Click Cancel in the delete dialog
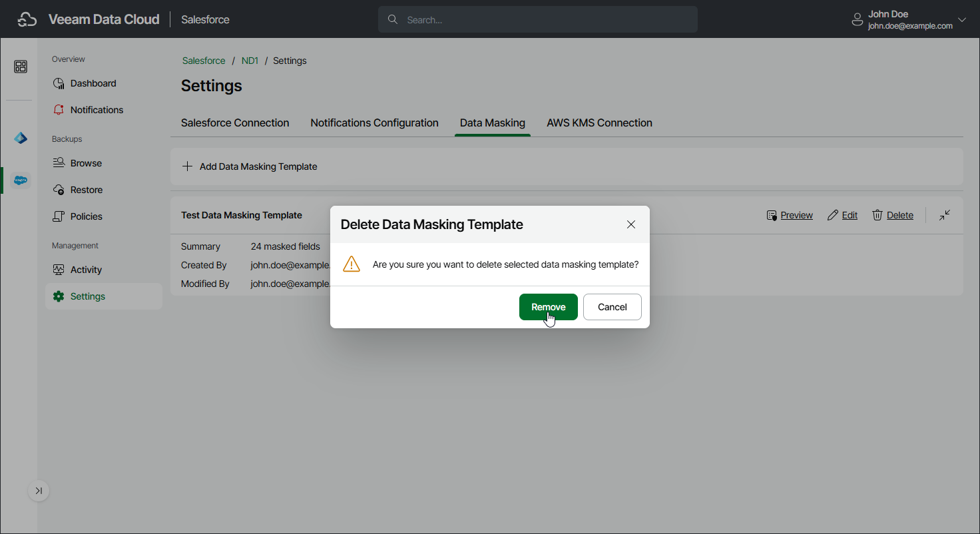 612,307
